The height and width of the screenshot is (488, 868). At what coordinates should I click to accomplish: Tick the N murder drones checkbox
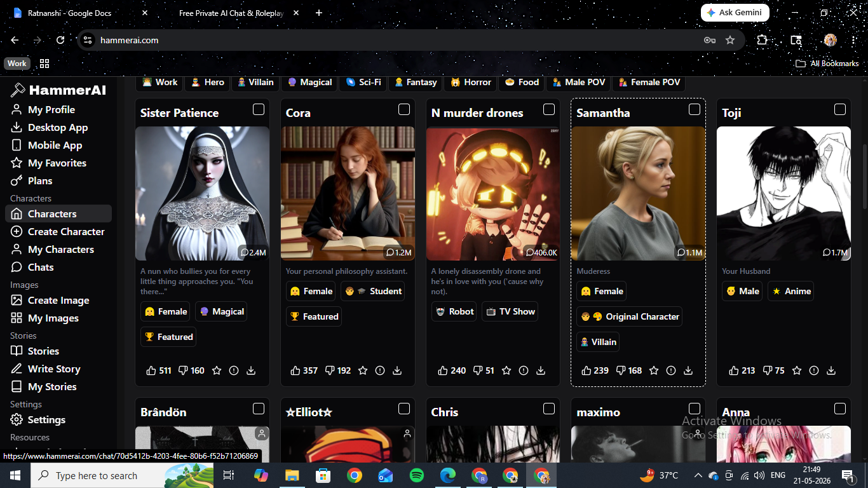549,109
